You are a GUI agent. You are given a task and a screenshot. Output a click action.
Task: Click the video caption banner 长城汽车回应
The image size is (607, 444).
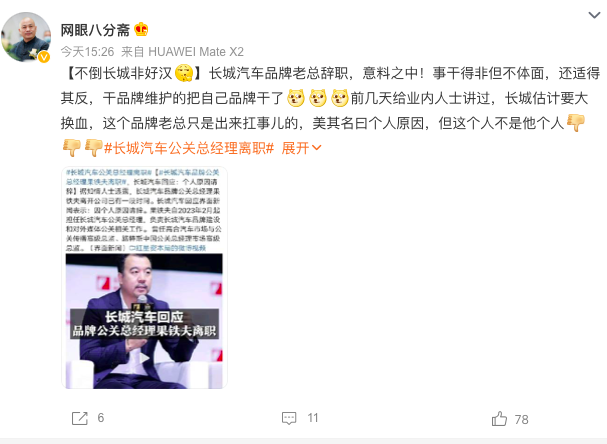click(144, 324)
